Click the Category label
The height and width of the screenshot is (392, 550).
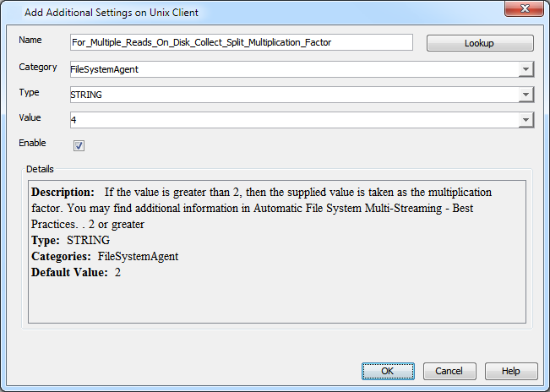(x=37, y=67)
